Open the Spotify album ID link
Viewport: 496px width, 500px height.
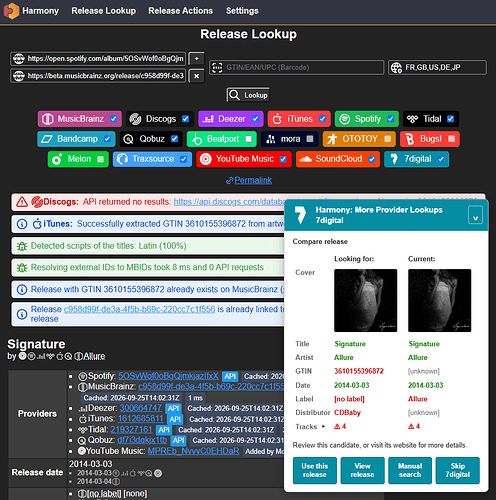pos(168,376)
